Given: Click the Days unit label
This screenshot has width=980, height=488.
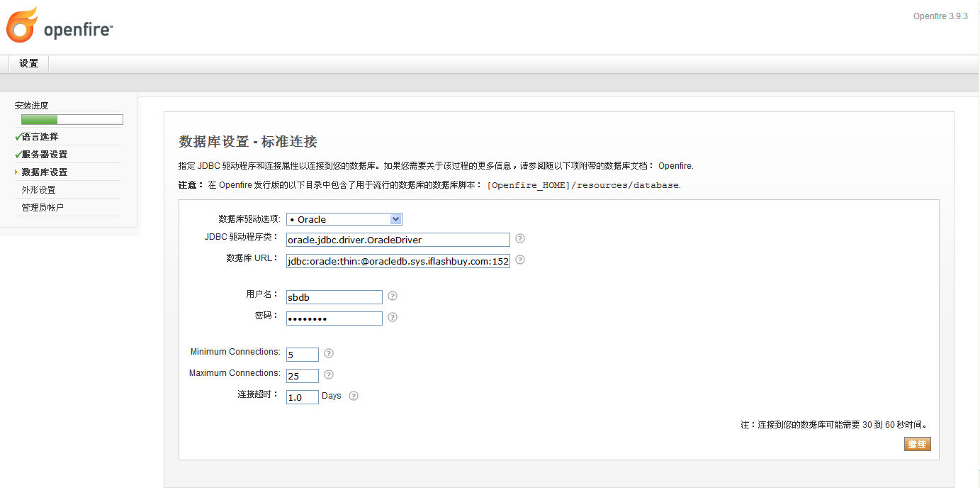Looking at the screenshot, I should pos(332,396).
